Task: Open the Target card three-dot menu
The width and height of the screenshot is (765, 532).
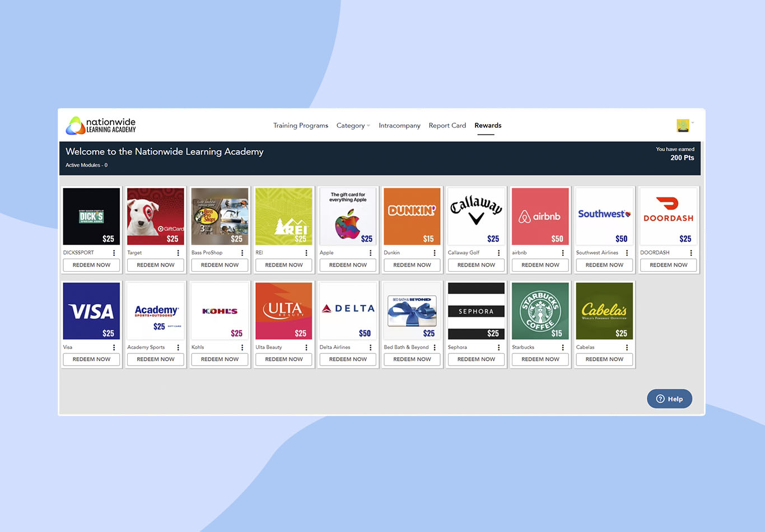Action: tap(178, 253)
